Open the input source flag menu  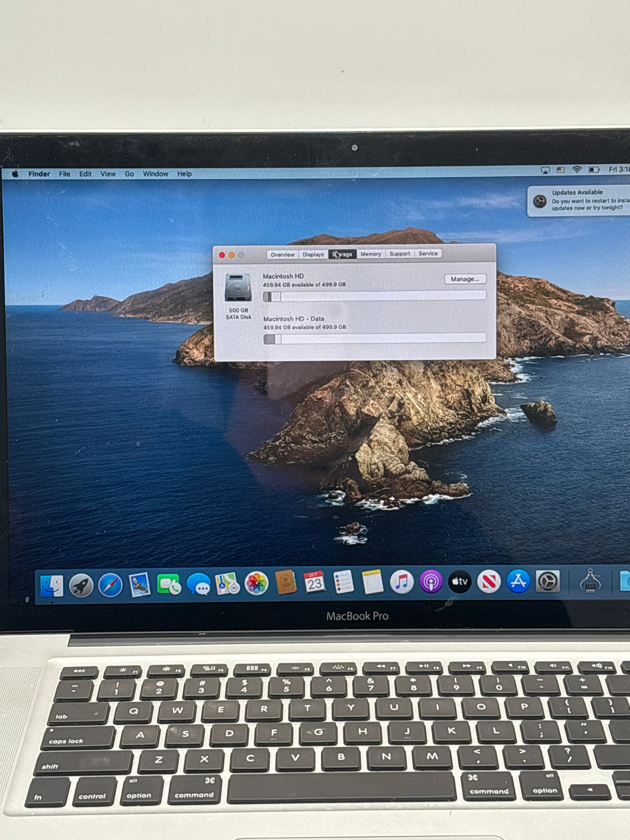click(561, 170)
